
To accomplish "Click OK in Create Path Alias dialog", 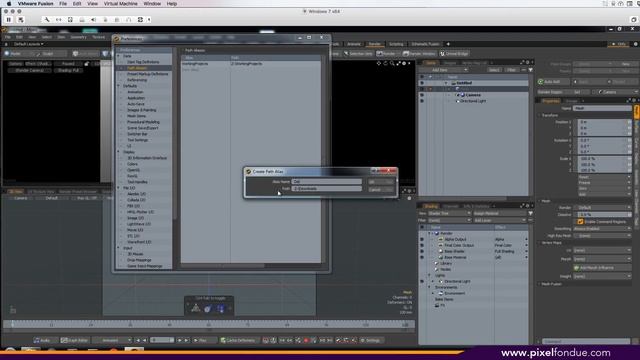I will [x=380, y=182].
